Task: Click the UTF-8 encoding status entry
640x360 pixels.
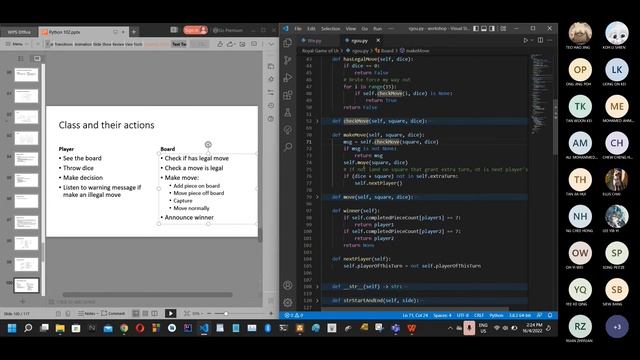Action: 462,315
